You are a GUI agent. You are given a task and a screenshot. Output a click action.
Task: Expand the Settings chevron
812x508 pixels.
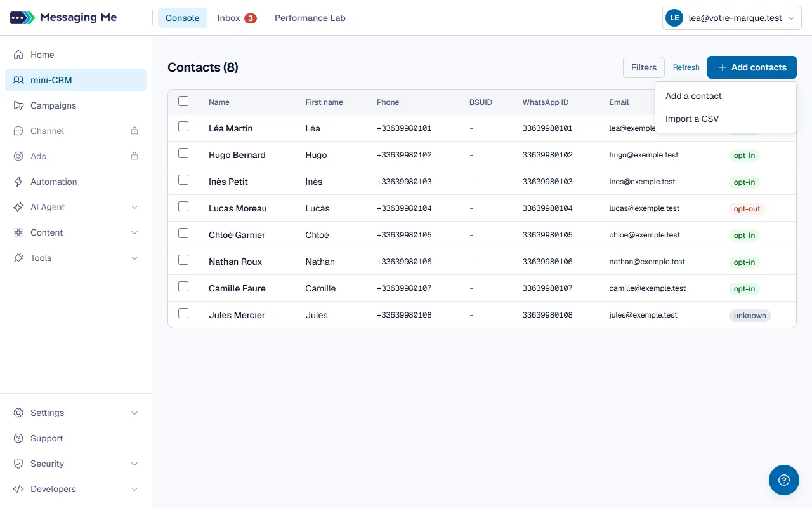[134, 413]
